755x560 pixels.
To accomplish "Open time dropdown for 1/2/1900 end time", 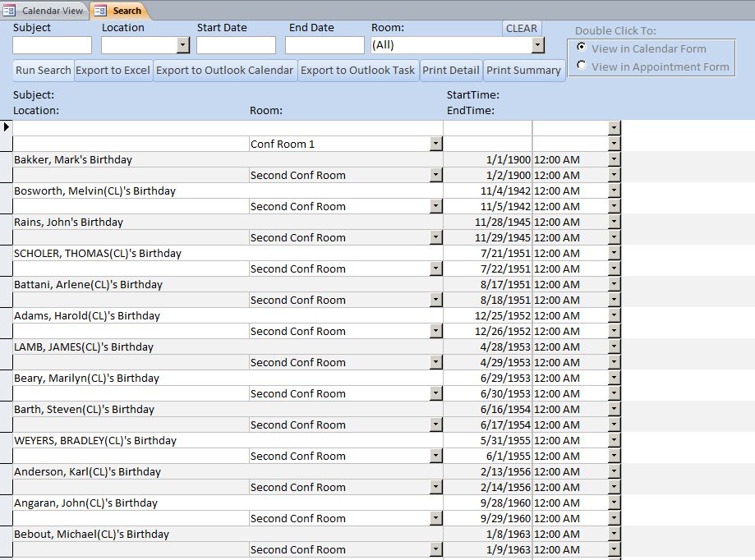I will (x=614, y=175).
